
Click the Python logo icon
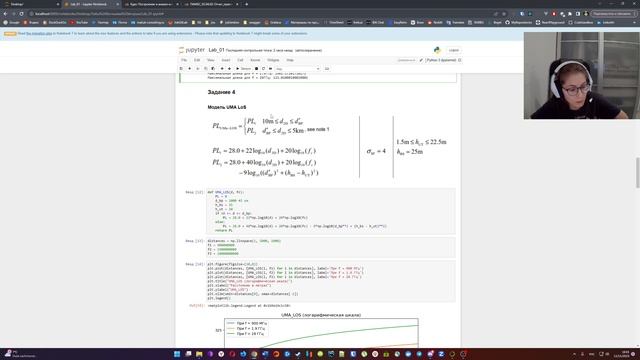(x=437, y=50)
